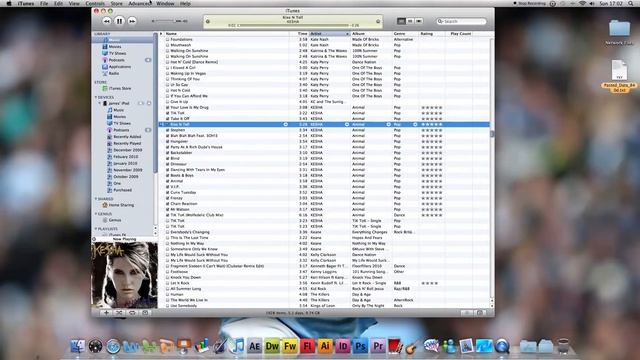The width and height of the screenshot is (640, 360).
Task: Sort songs by Rating column
Action: point(431,34)
